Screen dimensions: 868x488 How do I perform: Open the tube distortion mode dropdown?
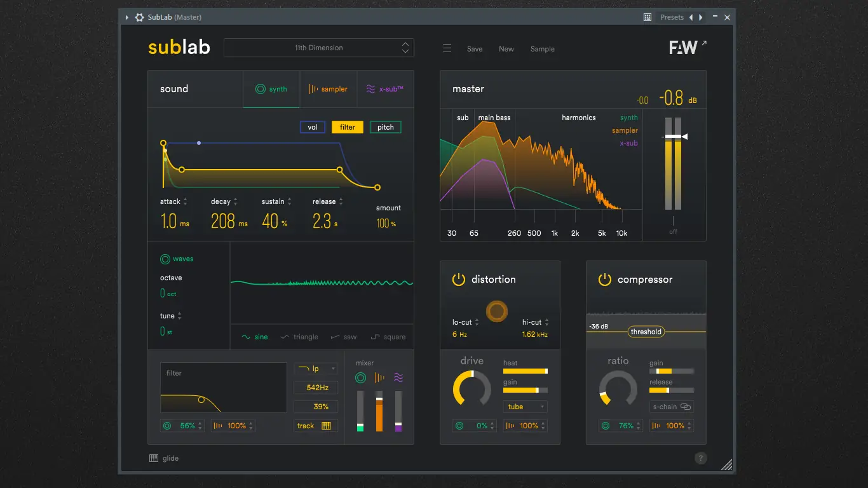525,406
